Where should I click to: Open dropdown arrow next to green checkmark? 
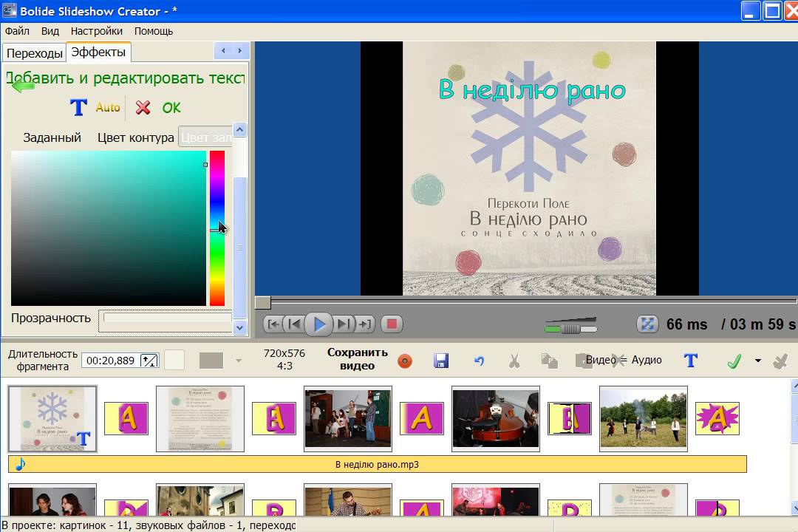coord(758,361)
